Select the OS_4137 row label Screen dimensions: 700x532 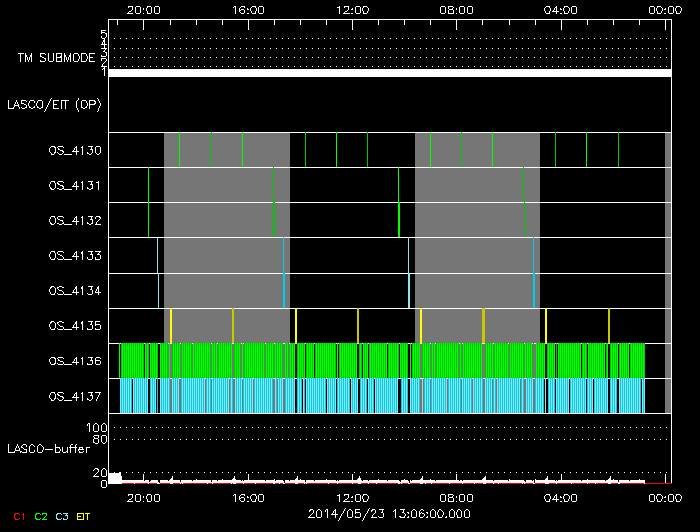tap(74, 396)
